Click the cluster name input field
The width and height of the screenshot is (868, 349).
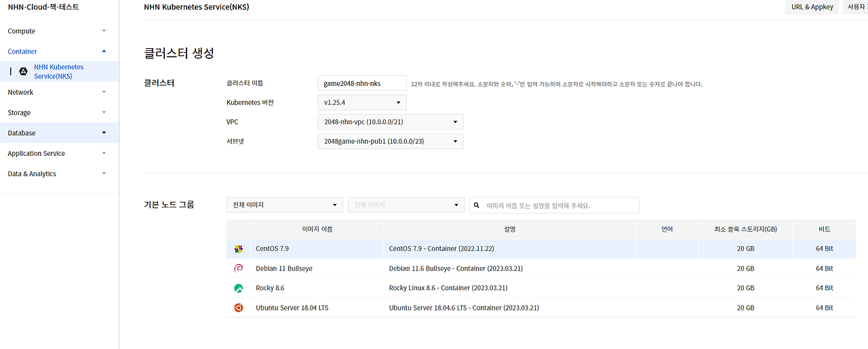pyautogui.click(x=362, y=83)
